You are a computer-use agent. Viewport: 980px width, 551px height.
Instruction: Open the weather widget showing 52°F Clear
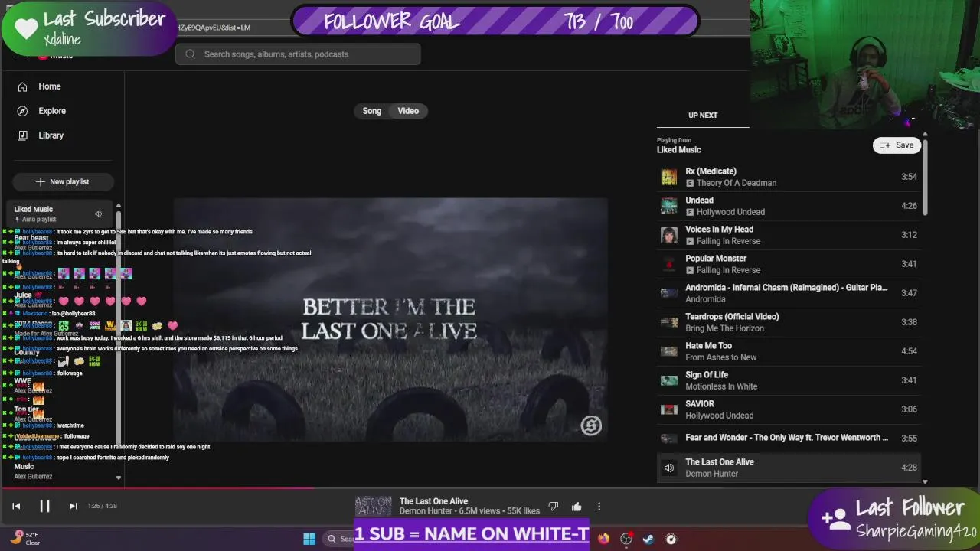tap(24, 539)
